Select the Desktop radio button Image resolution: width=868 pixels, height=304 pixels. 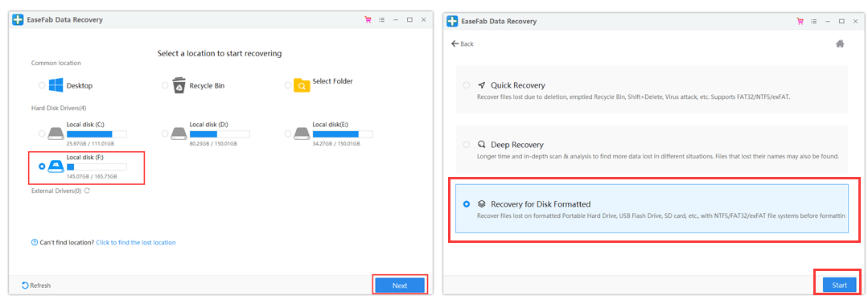click(42, 85)
